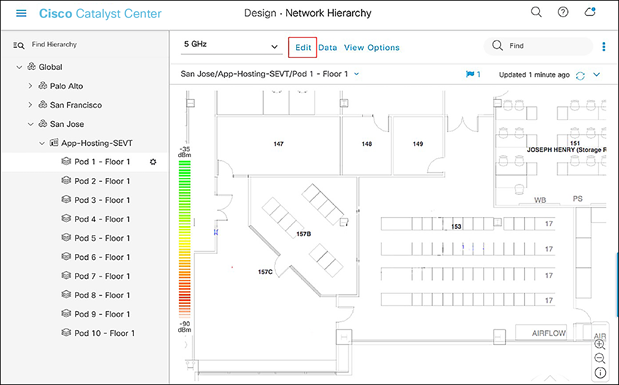Screen dimensions: 619x385
Task: Click the Pod 9 - Floor 1 floor icon
Action: click(x=66, y=314)
